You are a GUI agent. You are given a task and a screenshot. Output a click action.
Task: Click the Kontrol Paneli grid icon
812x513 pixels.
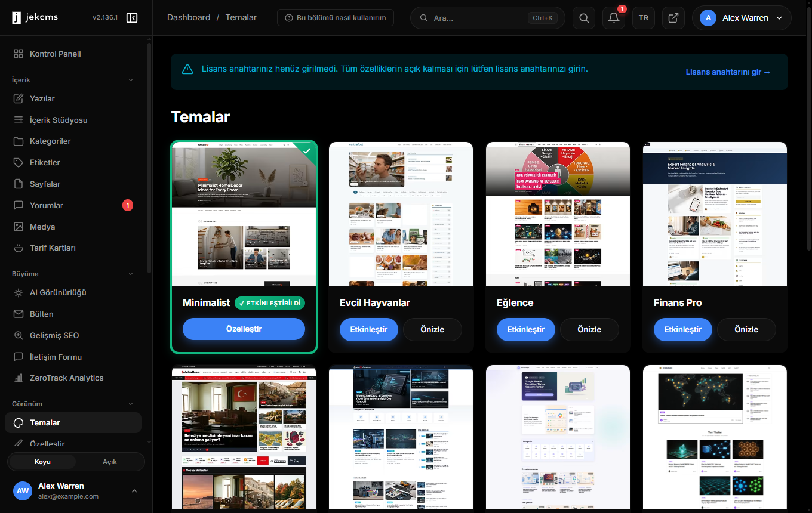[19, 54]
